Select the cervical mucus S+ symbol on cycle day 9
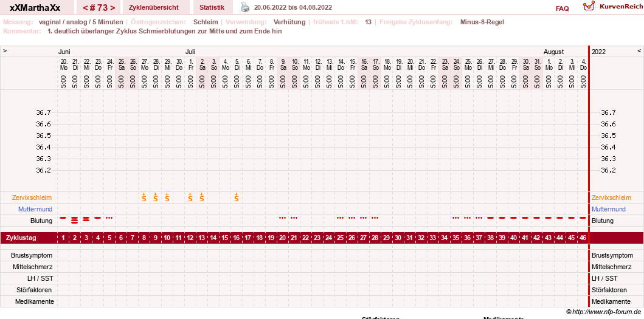 pyautogui.click(x=156, y=197)
